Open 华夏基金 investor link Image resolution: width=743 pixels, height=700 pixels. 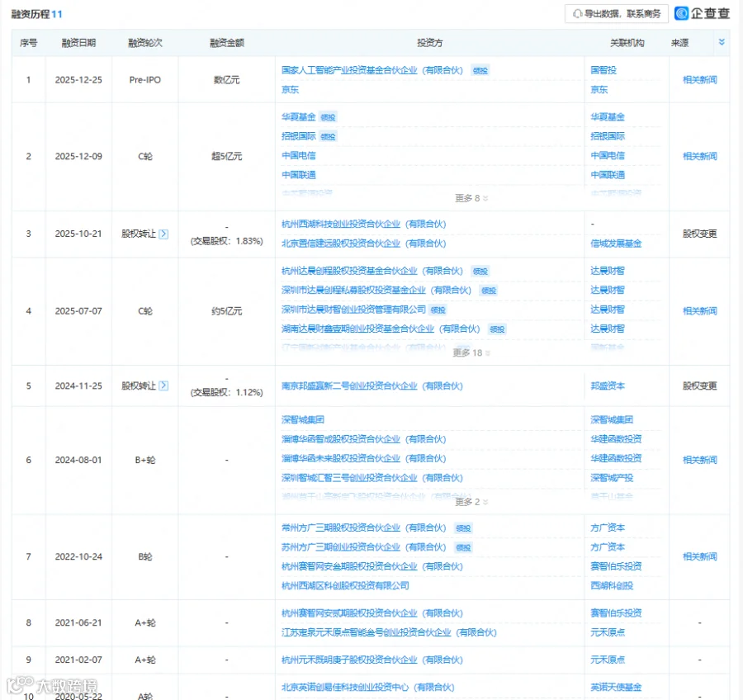tap(299, 116)
